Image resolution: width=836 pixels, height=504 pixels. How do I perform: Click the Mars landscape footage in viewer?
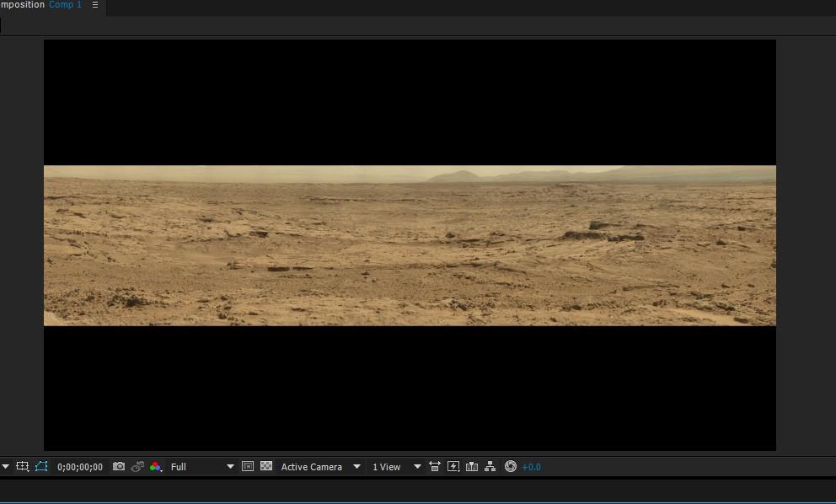(410, 245)
